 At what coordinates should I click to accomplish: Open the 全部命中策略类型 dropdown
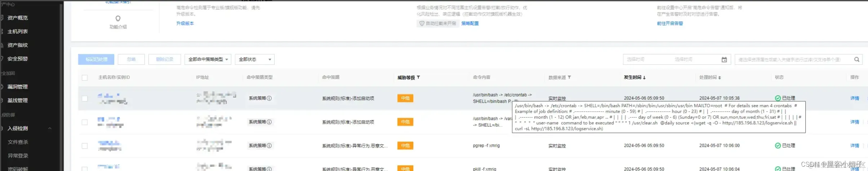pos(208,59)
